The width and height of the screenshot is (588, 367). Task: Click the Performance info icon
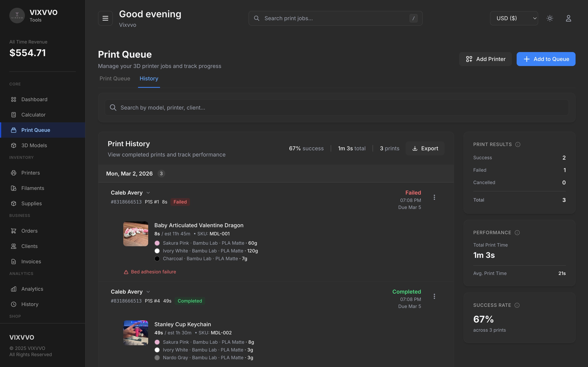click(517, 233)
